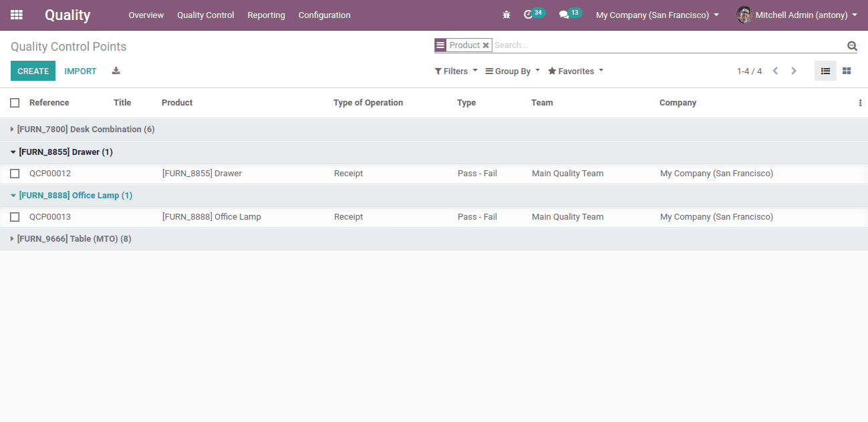868x422 pixels.
Task: Open the Overview menu
Action: [146, 15]
